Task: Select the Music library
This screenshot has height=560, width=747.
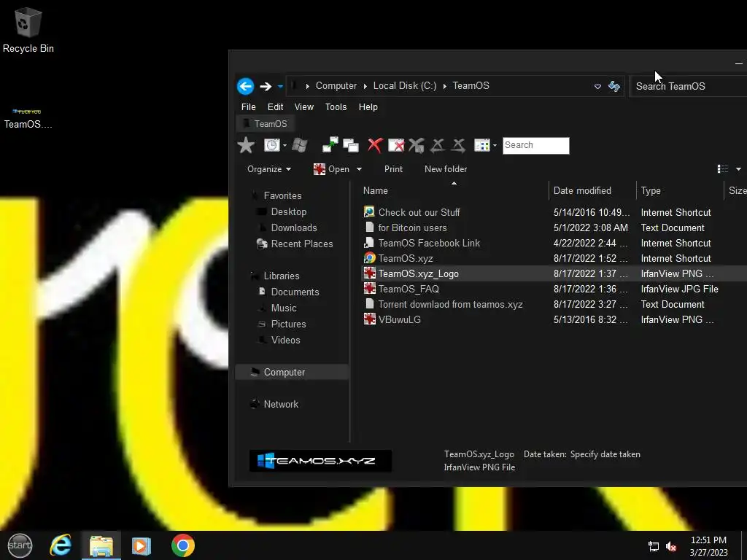Action: pos(284,308)
